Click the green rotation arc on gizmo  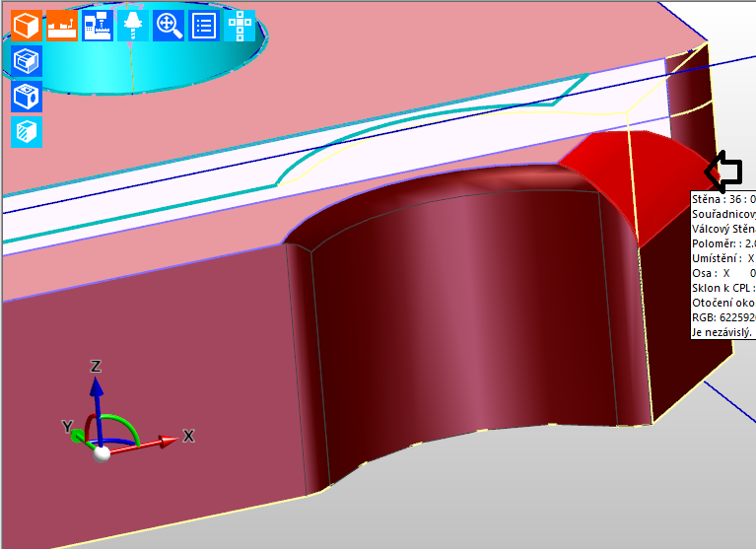click(128, 424)
